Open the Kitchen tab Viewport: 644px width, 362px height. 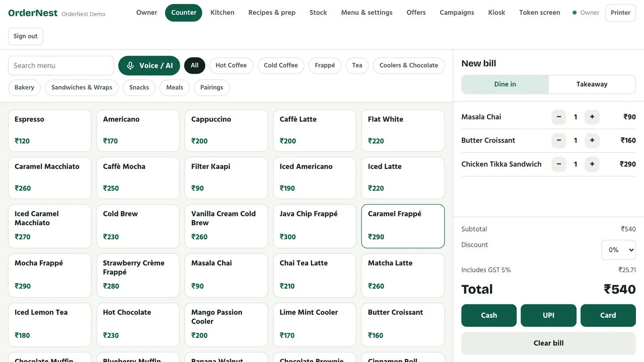pos(222,13)
